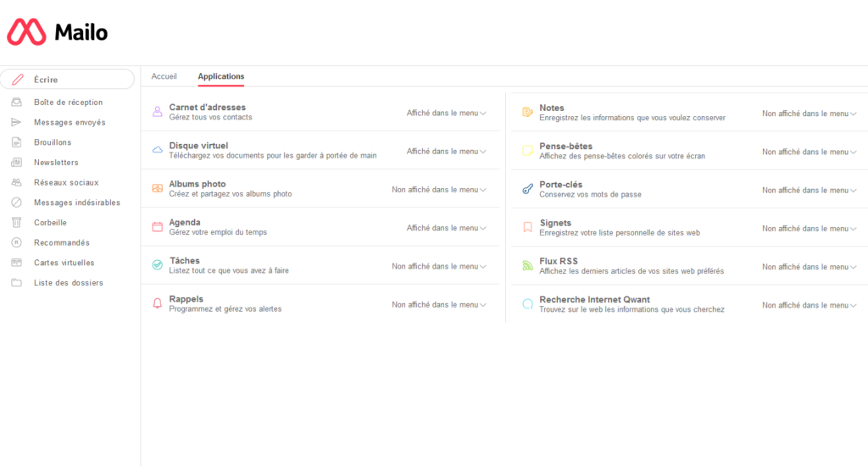Open the Recommandés section

point(61,243)
